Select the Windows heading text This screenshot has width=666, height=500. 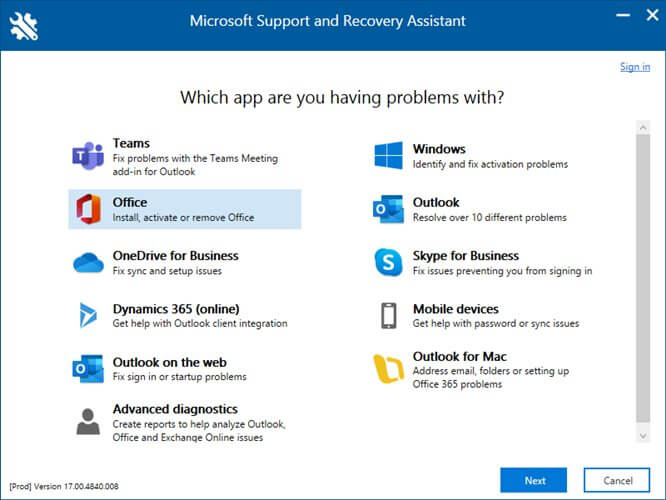coord(439,149)
